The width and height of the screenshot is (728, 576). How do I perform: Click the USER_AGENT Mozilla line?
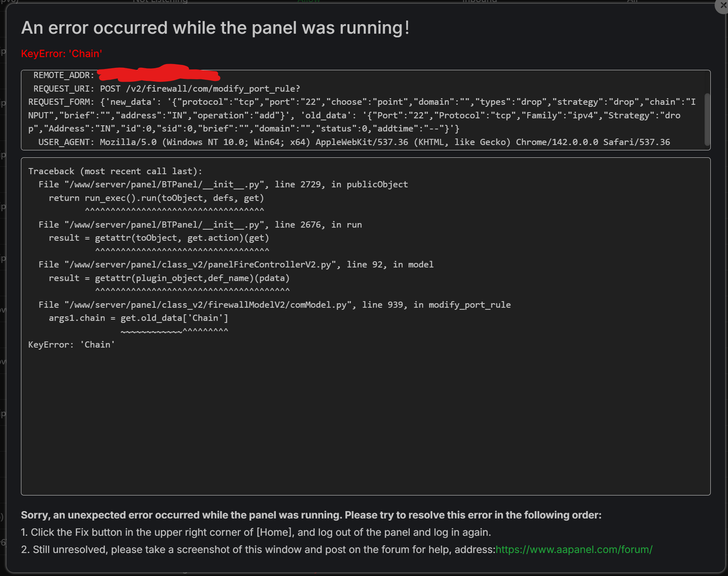click(354, 142)
